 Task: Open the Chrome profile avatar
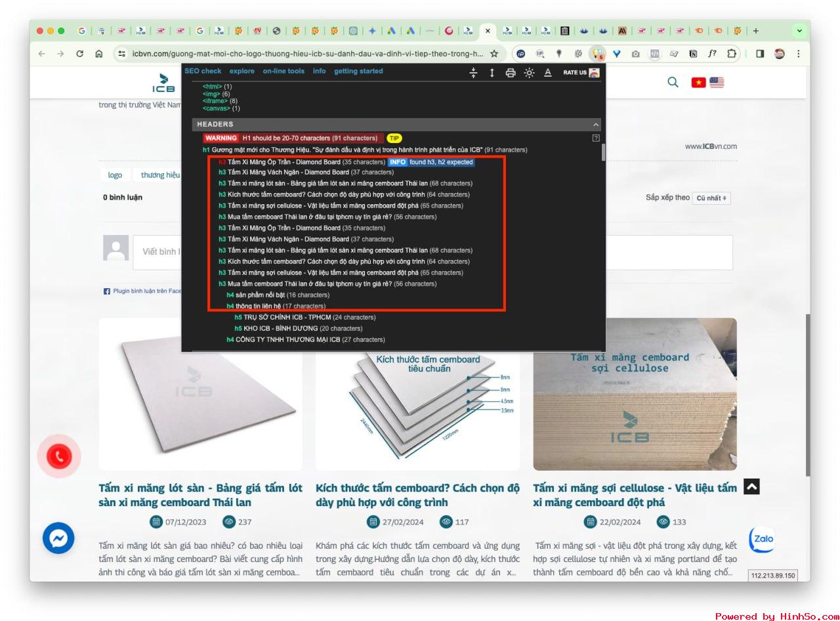pyautogui.click(x=779, y=54)
